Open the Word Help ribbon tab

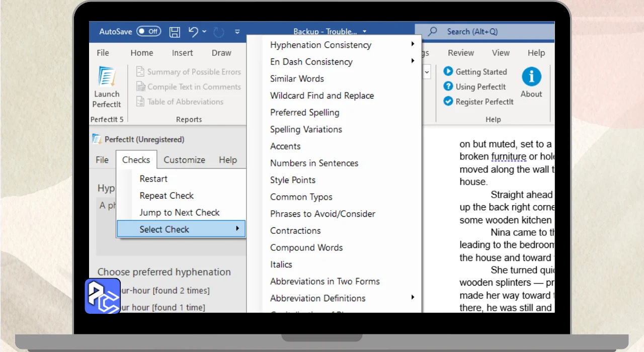536,53
